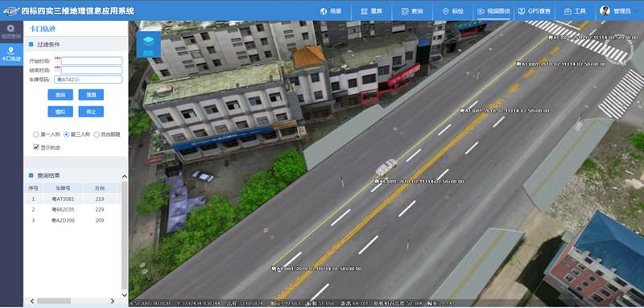644x308 pixels.
Task: Select the 第一人称 first-person radio
Action: click(x=36, y=134)
